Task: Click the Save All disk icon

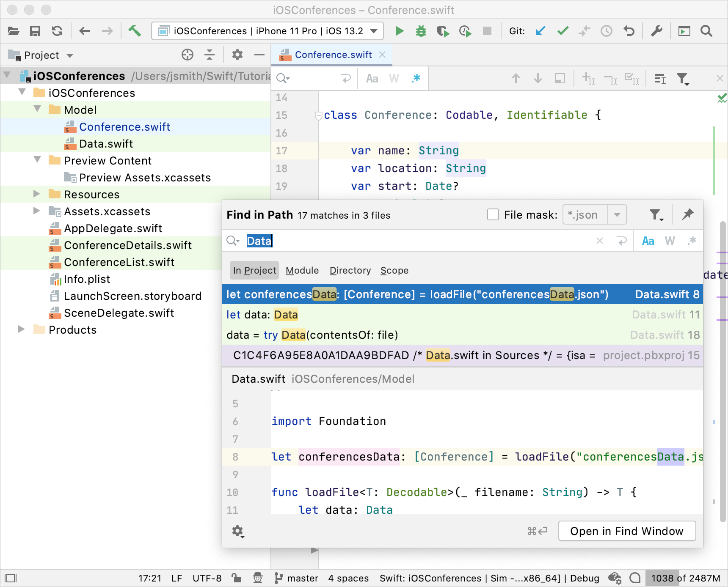Action: (x=35, y=31)
